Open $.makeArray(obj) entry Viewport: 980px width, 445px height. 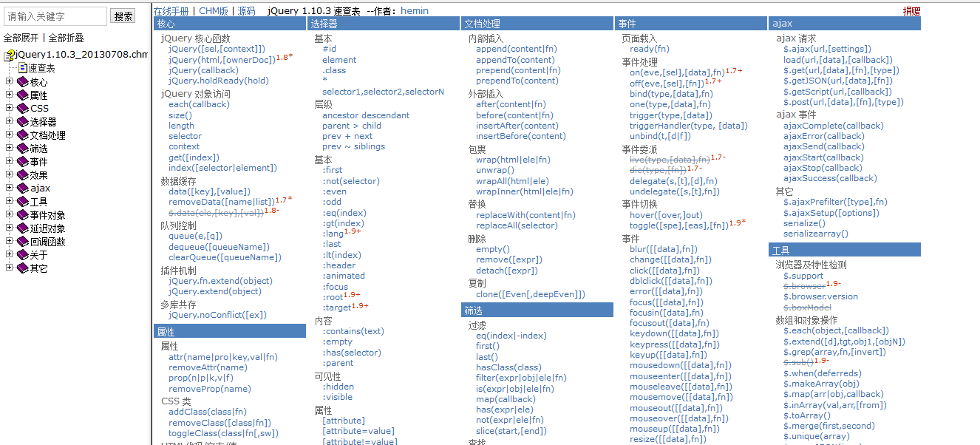pos(821,384)
